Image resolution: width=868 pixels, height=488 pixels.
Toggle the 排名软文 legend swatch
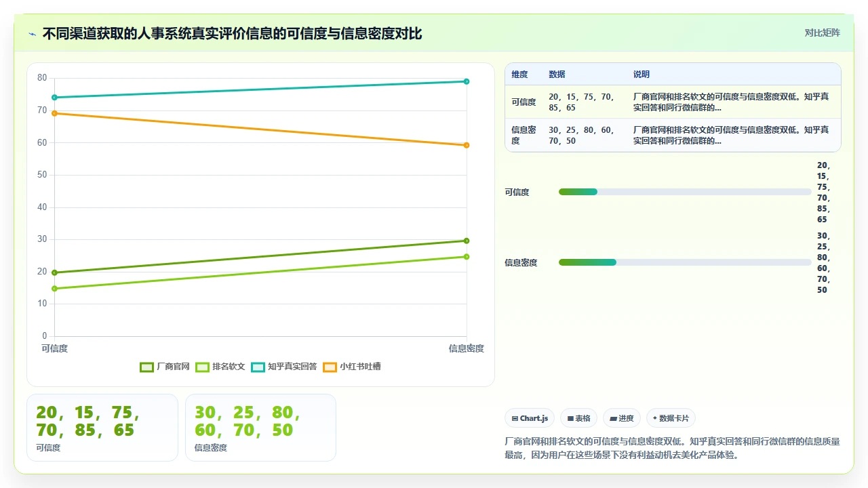click(x=202, y=367)
